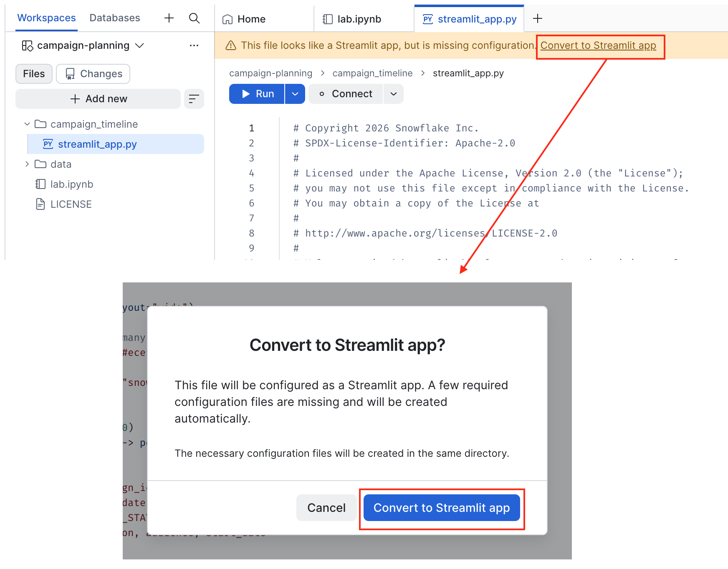Click the warning triangle icon in the banner
Viewport: 728px width, 569px height.
pos(231,45)
